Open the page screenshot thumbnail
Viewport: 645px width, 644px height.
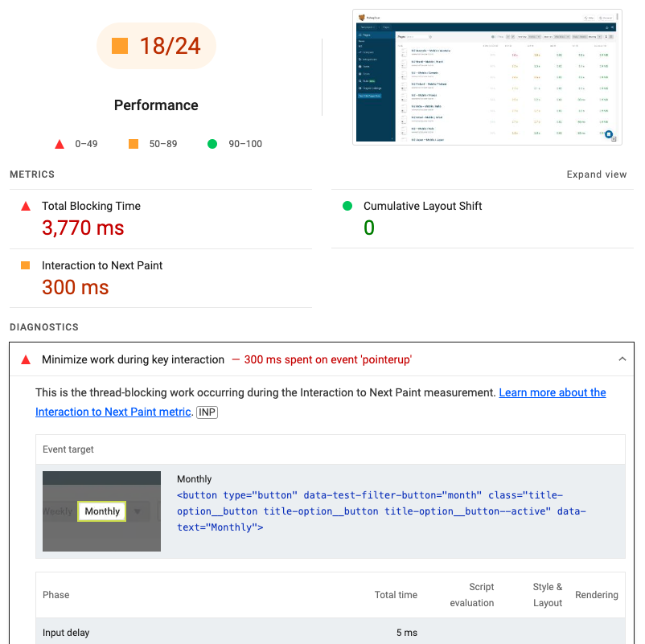click(x=487, y=77)
